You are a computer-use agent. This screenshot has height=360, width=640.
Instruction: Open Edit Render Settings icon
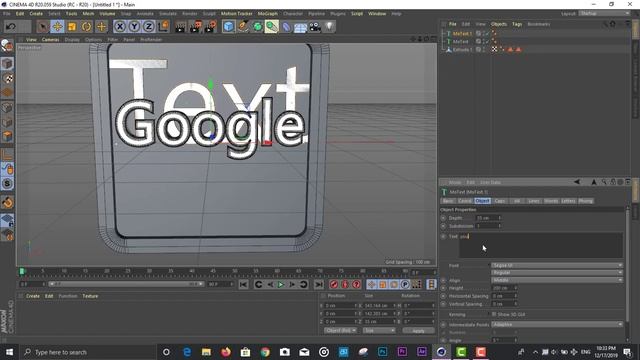[x=211, y=27]
